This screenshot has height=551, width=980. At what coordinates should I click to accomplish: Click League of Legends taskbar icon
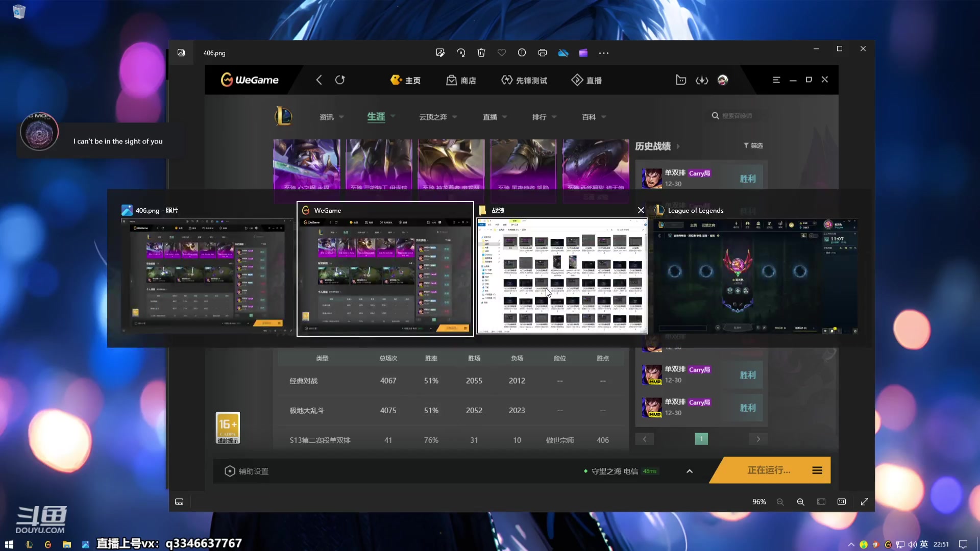(x=29, y=544)
